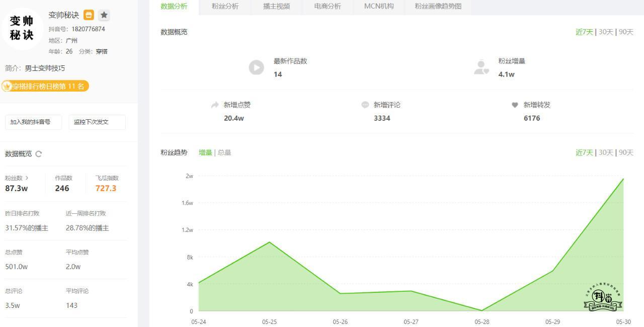
Task: Select 增量 view in fan trend
Action: tap(205, 152)
